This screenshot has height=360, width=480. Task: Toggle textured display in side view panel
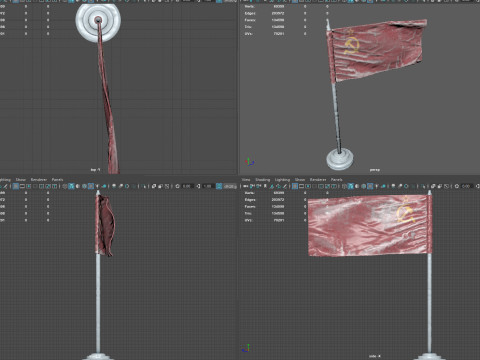click(x=370, y=186)
